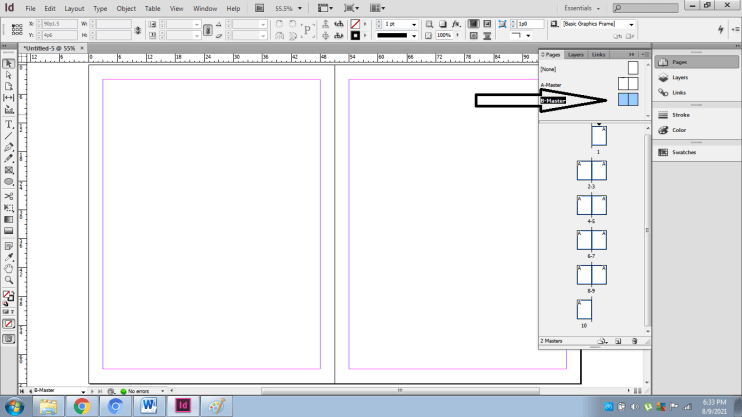The image size is (742, 417).
Task: Click the Apply None color icon
Action: tap(9, 324)
